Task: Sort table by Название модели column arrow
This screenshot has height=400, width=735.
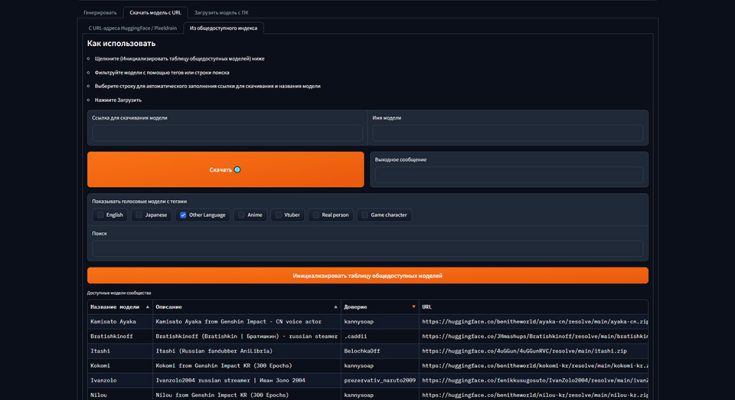Action: 147,306
